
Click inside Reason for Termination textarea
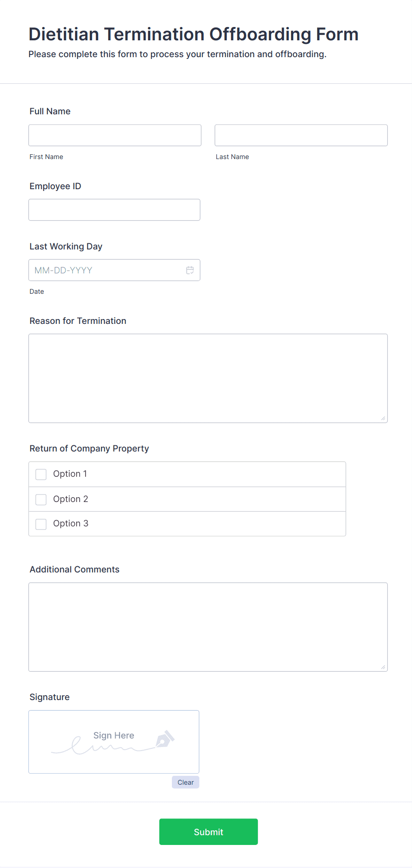click(x=208, y=378)
